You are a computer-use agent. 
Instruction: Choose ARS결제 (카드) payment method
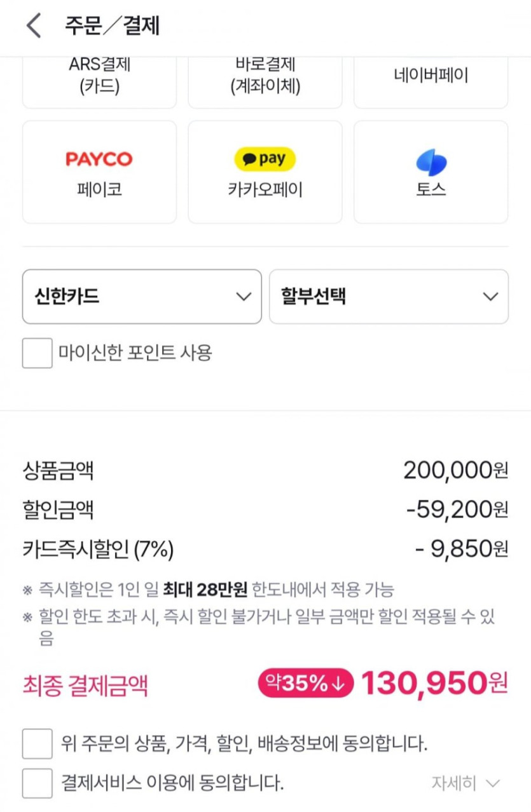pyautogui.click(x=99, y=78)
